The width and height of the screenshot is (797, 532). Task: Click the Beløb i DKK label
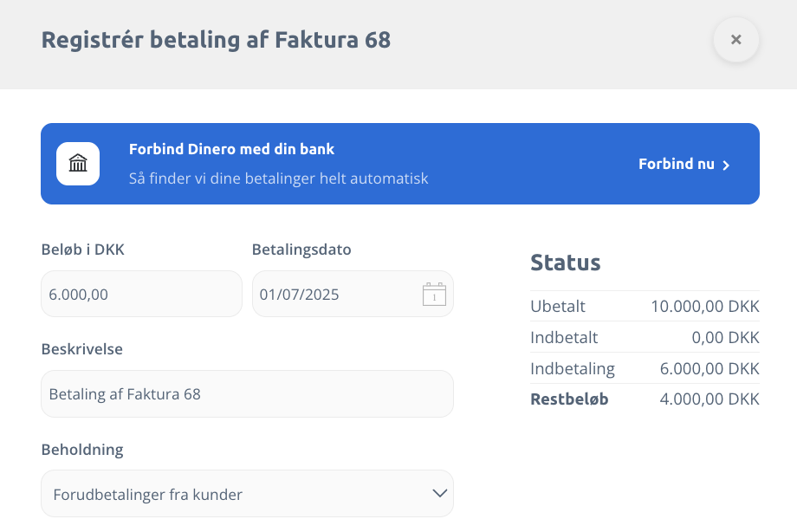coord(83,250)
